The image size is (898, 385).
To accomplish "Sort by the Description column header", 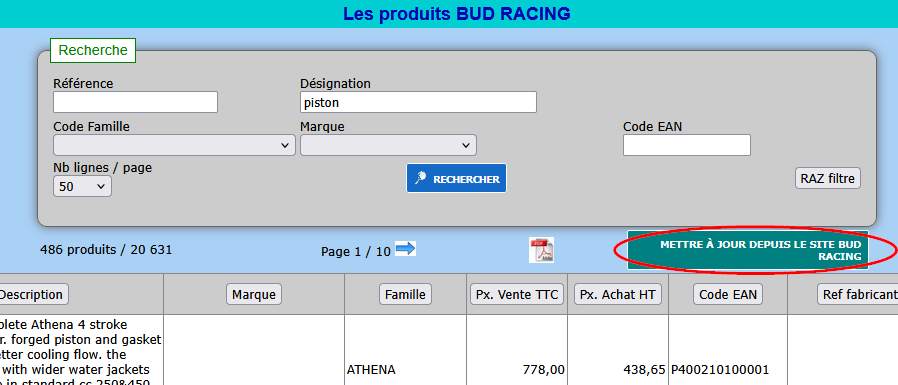I will [x=31, y=294].
